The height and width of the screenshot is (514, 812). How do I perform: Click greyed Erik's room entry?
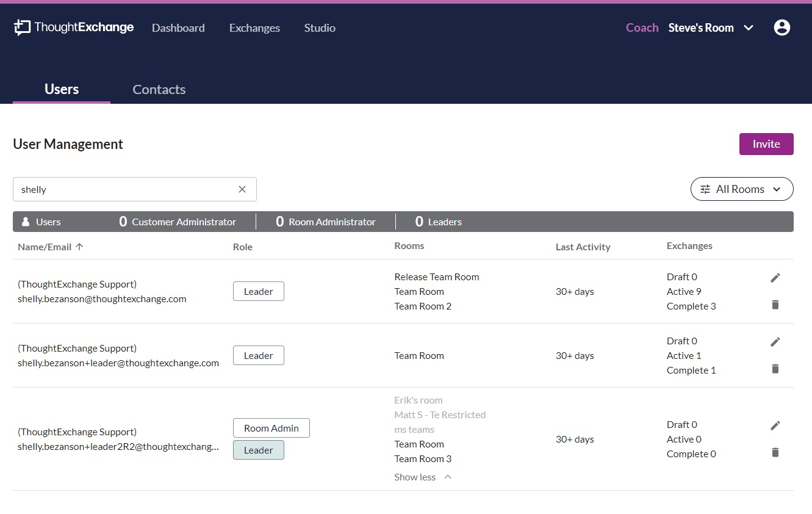click(x=419, y=400)
